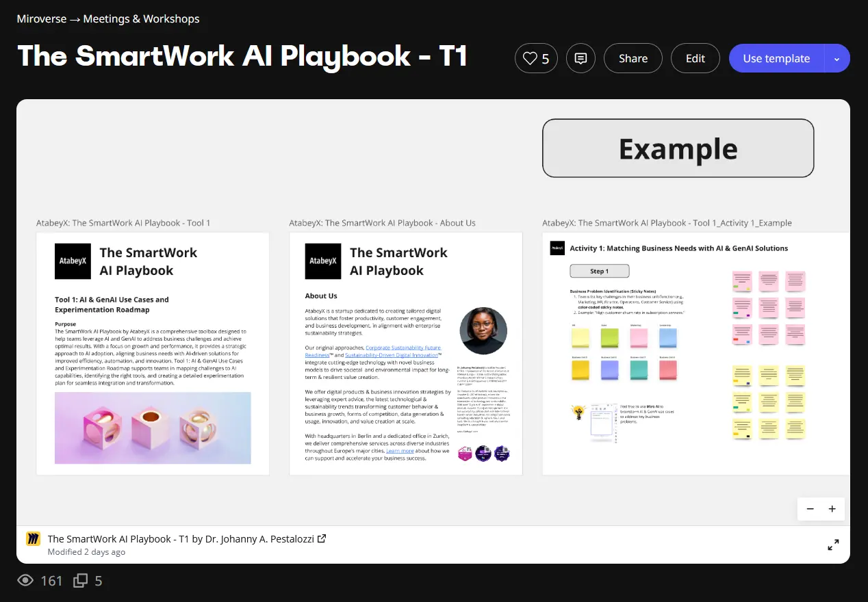Select frame title ending in 'Tool 1_Activity 1_Example'
The height and width of the screenshot is (602, 868).
pos(667,223)
